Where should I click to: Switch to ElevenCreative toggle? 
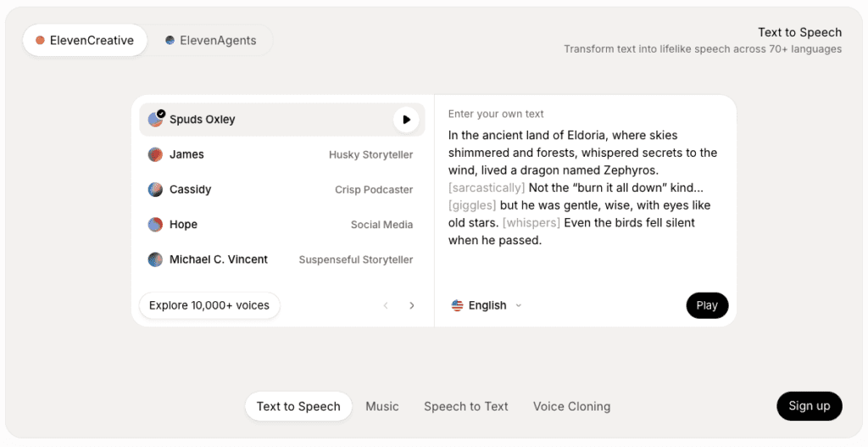tap(85, 40)
